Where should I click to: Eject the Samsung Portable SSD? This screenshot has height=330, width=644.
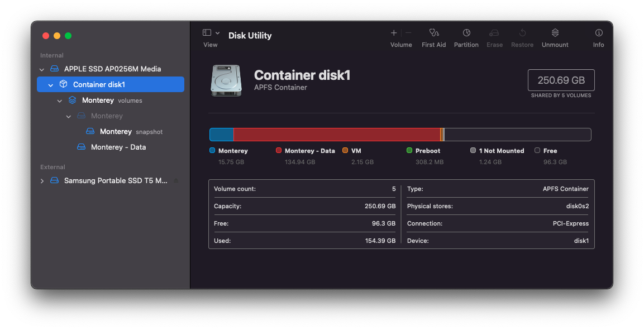point(176,180)
